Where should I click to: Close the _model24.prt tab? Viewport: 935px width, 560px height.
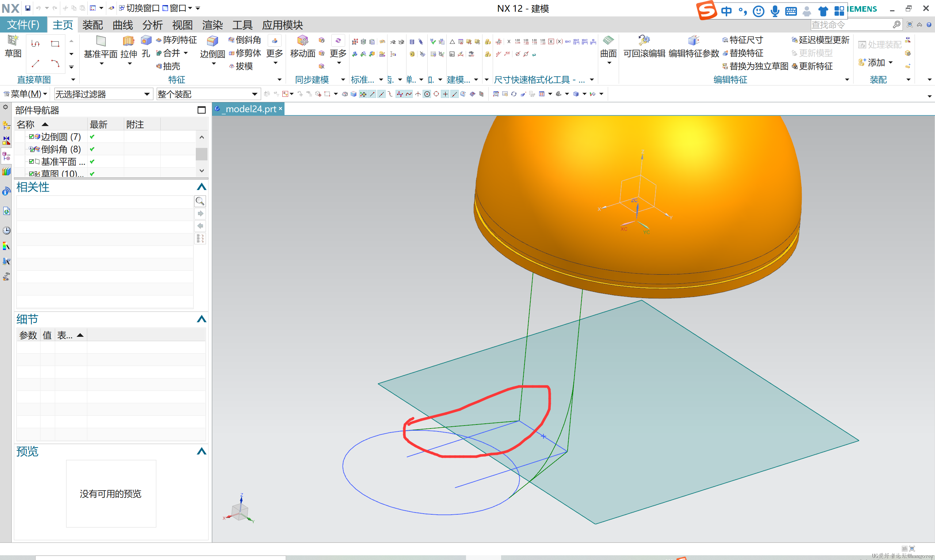point(280,109)
